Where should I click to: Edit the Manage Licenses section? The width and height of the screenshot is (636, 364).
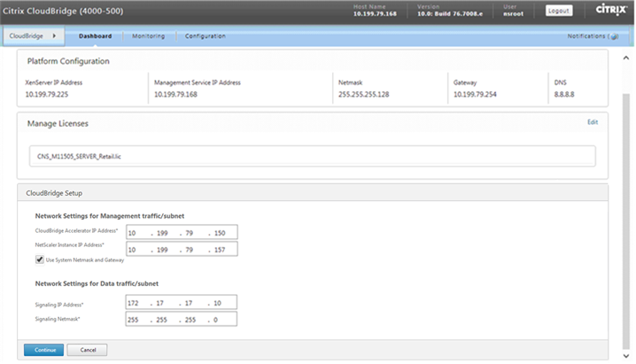tap(593, 122)
